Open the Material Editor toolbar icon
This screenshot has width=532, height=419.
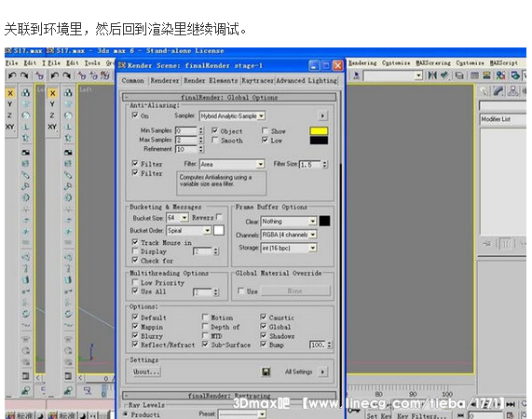500,75
